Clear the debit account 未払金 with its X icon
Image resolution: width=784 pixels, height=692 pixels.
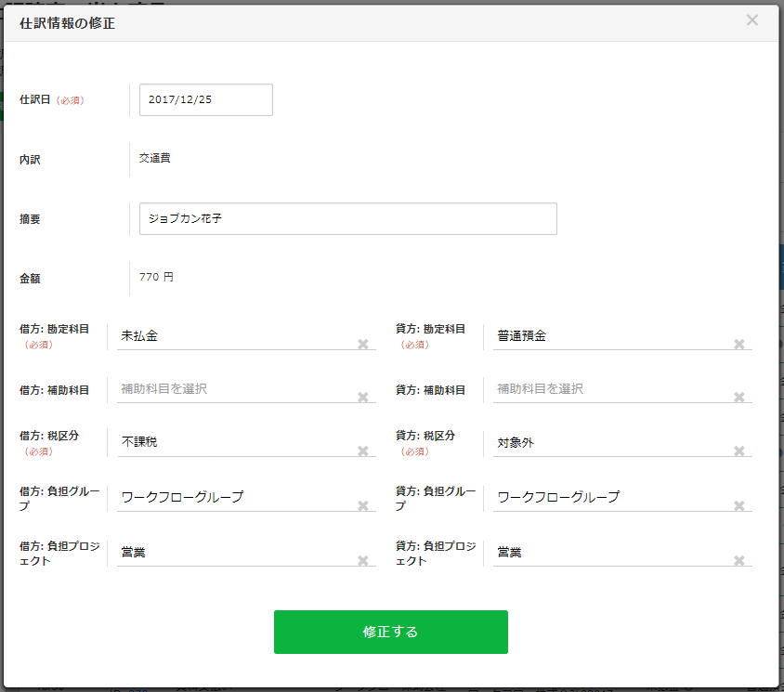(x=363, y=344)
